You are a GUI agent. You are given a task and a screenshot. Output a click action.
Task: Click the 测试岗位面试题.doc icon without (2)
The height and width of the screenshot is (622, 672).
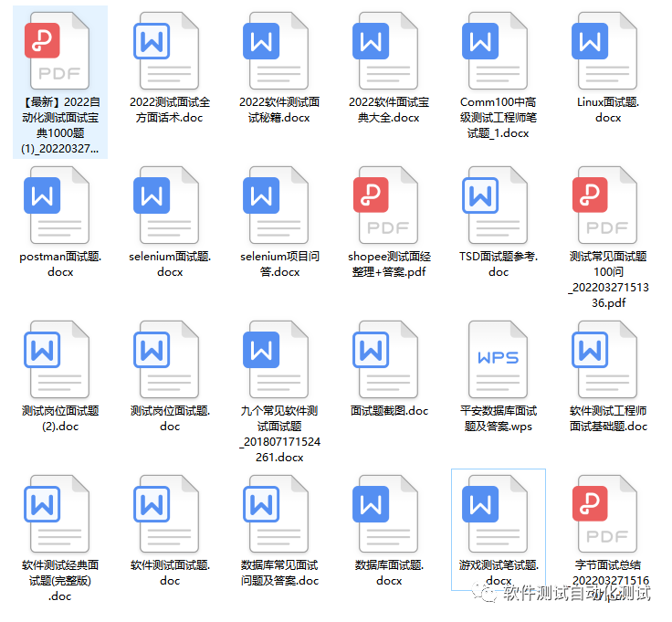click(167, 359)
